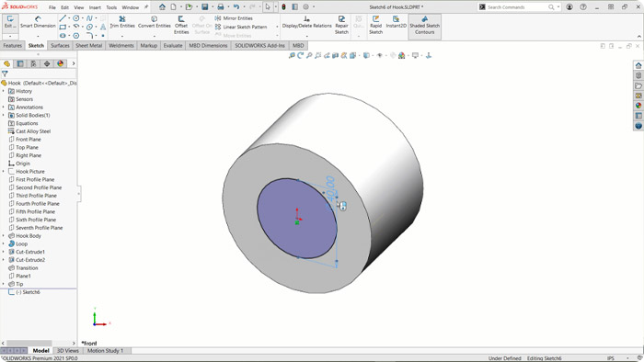Open Insert menu
The image size is (644, 362).
[95, 7]
